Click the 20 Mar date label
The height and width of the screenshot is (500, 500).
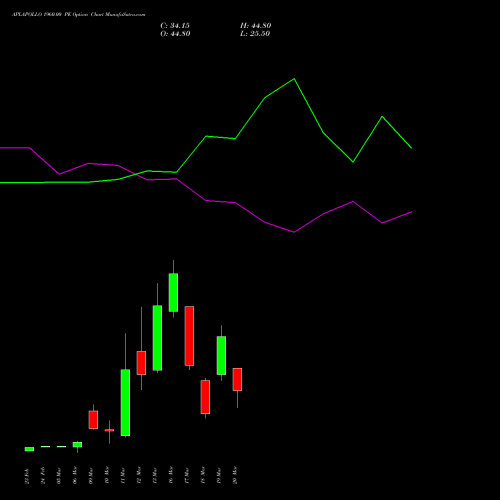(x=235, y=475)
